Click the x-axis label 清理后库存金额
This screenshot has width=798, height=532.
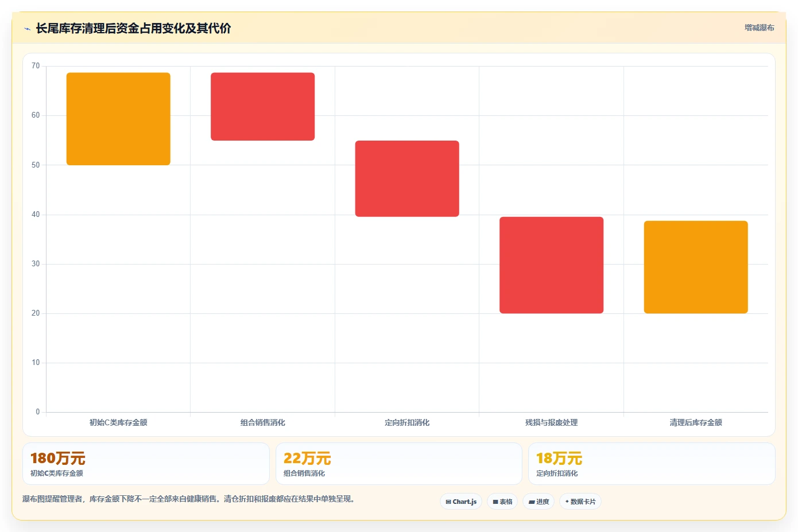tap(696, 422)
